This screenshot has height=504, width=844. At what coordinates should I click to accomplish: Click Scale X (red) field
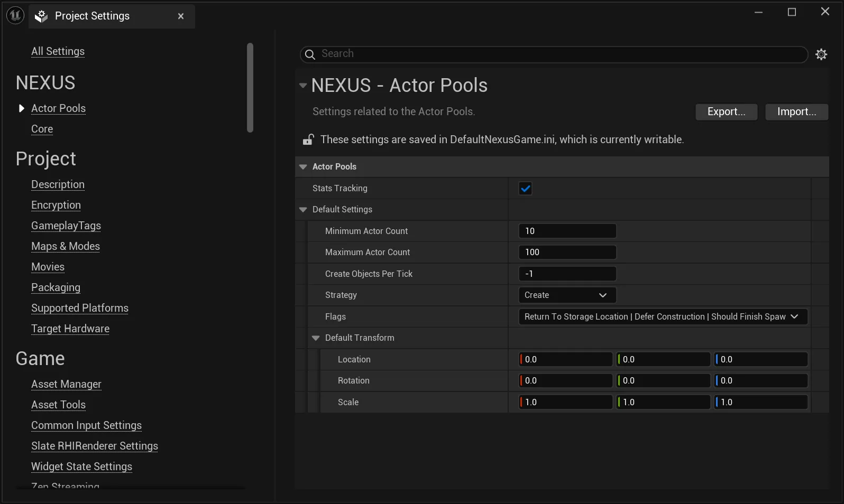(x=566, y=403)
